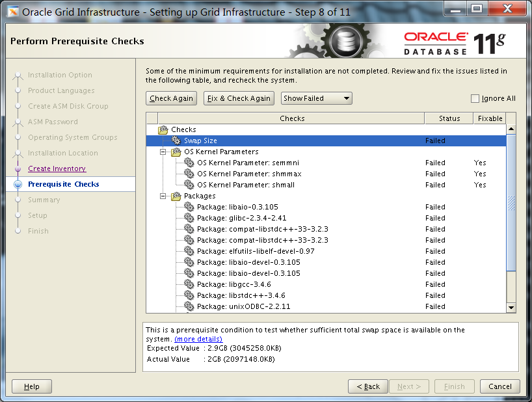This screenshot has height=402, width=532.
Task: Click the gear icon for glibc-2.3.4-2.41 package
Action: point(189,218)
